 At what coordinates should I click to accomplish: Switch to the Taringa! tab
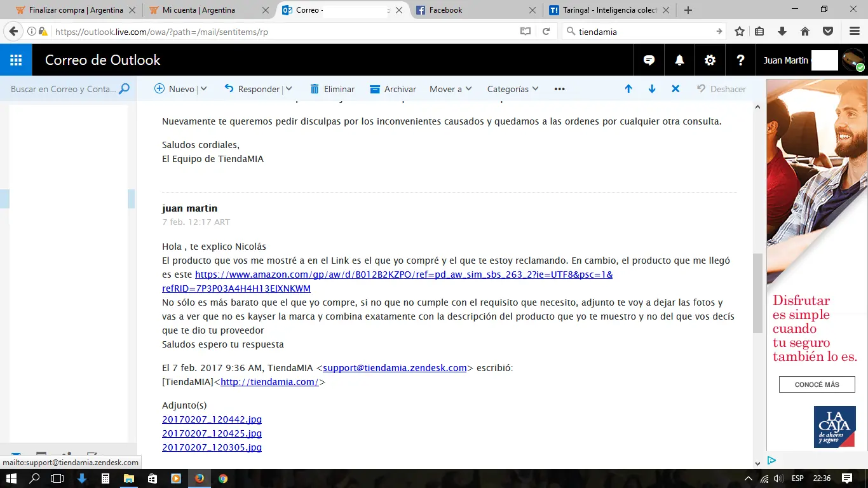[609, 10]
